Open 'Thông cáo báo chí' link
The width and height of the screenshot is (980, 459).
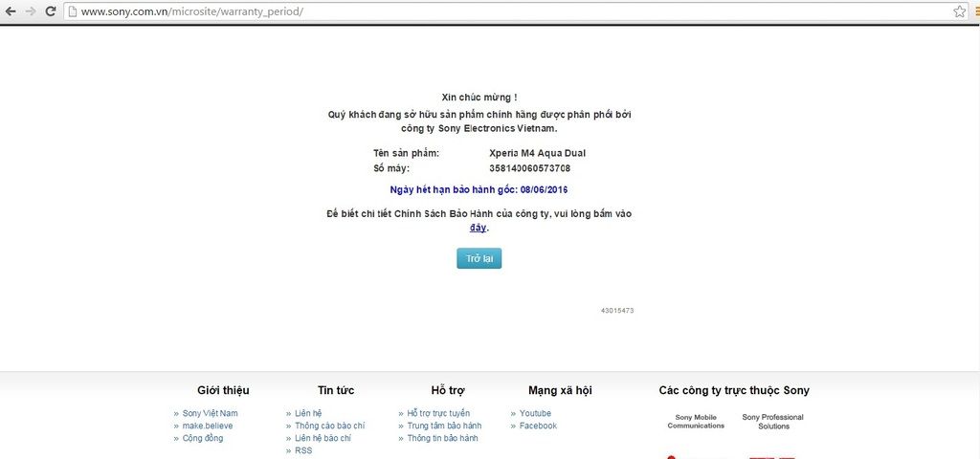click(329, 426)
